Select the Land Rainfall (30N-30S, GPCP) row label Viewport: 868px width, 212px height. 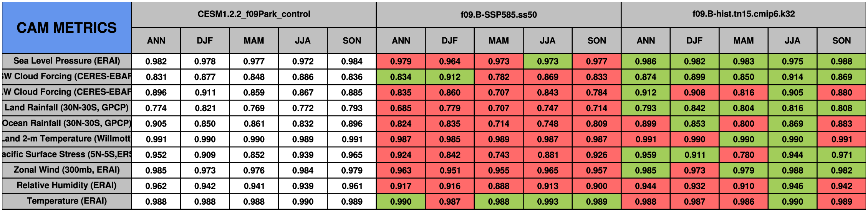point(66,108)
